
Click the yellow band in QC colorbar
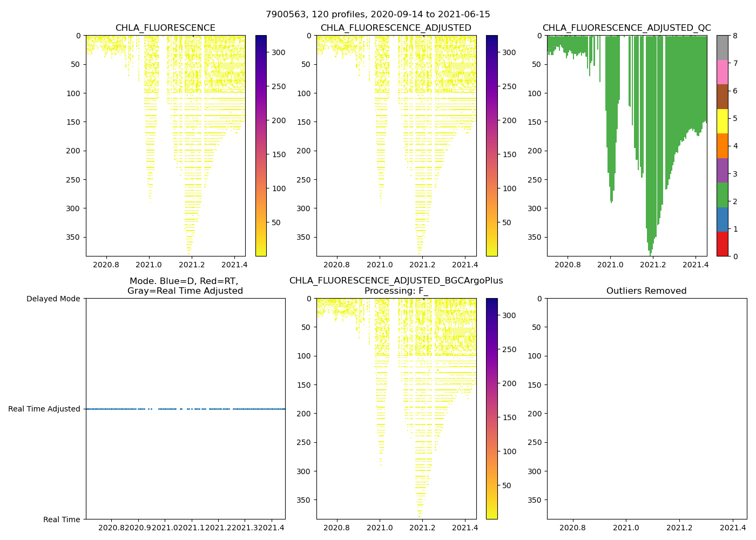tap(722, 121)
